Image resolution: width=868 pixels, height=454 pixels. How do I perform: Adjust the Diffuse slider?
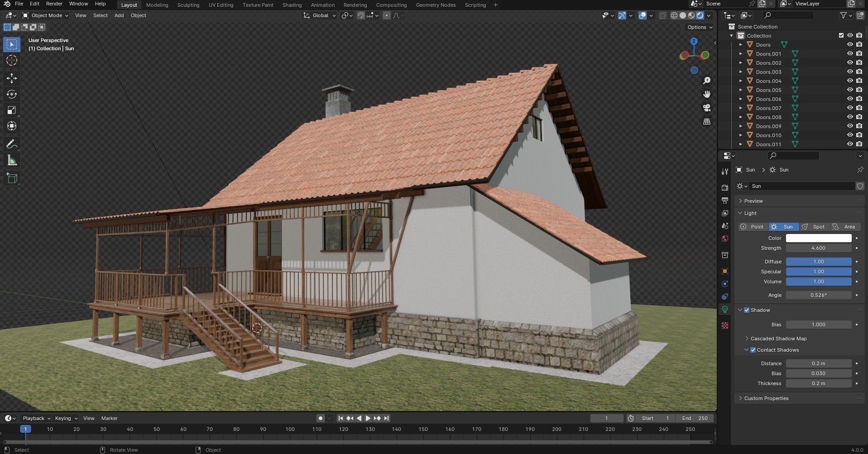pyautogui.click(x=818, y=262)
